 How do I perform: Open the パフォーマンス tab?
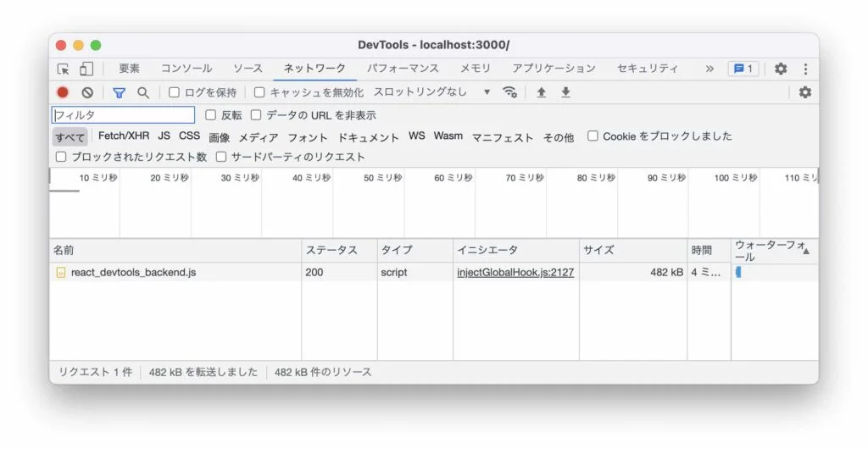tap(403, 69)
